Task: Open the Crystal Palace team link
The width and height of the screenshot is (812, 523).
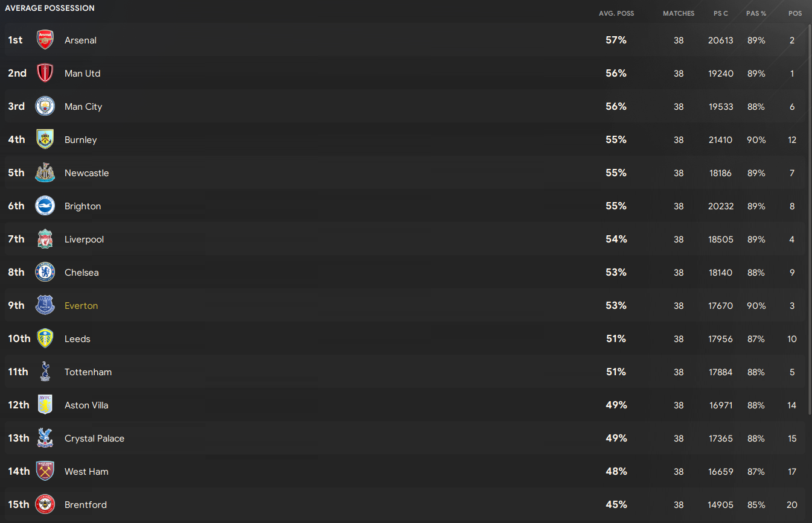Action: pyautogui.click(x=94, y=439)
